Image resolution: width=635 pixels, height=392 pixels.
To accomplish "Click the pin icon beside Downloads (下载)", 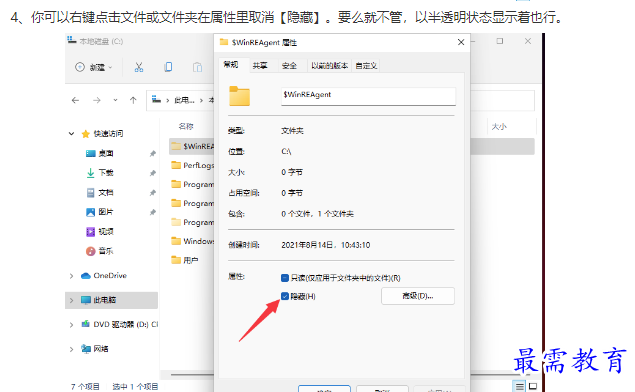I will click(153, 173).
